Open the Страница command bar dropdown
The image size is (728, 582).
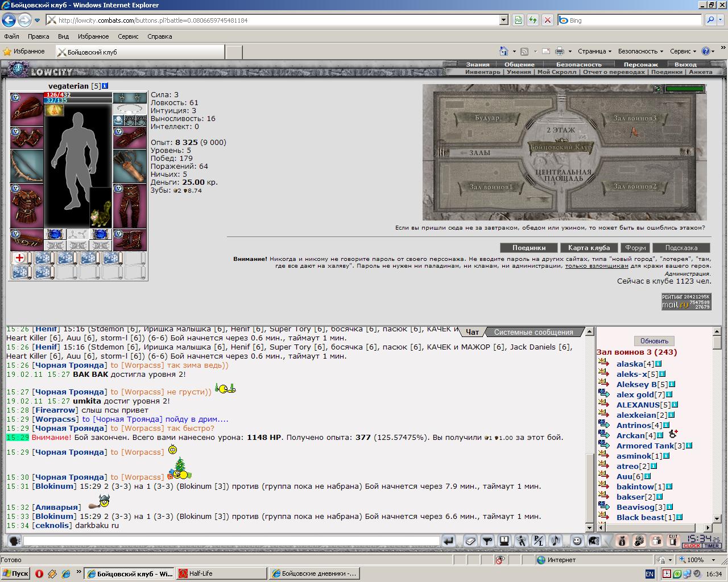[x=594, y=51]
